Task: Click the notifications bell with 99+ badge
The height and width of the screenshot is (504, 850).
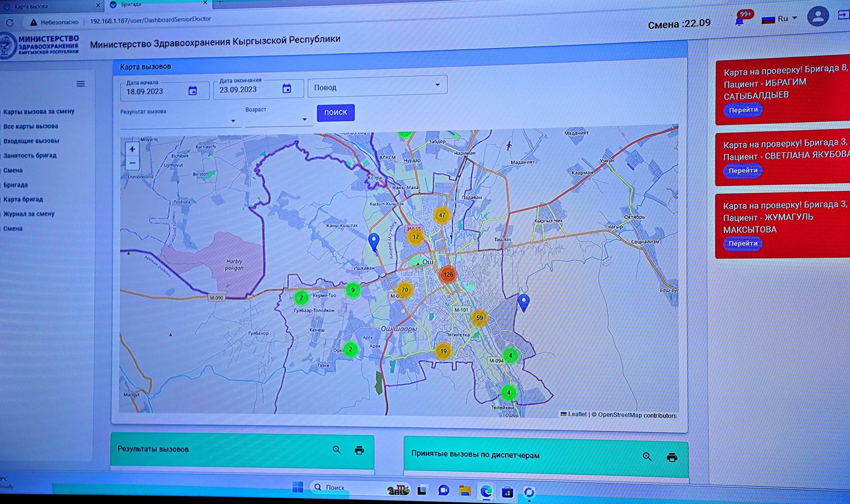Action: tap(739, 21)
